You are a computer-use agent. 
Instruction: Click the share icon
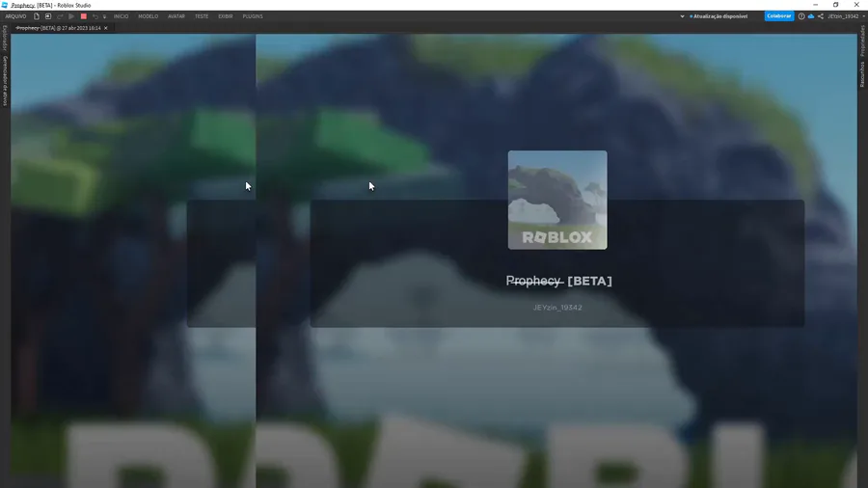pyautogui.click(x=821, y=16)
